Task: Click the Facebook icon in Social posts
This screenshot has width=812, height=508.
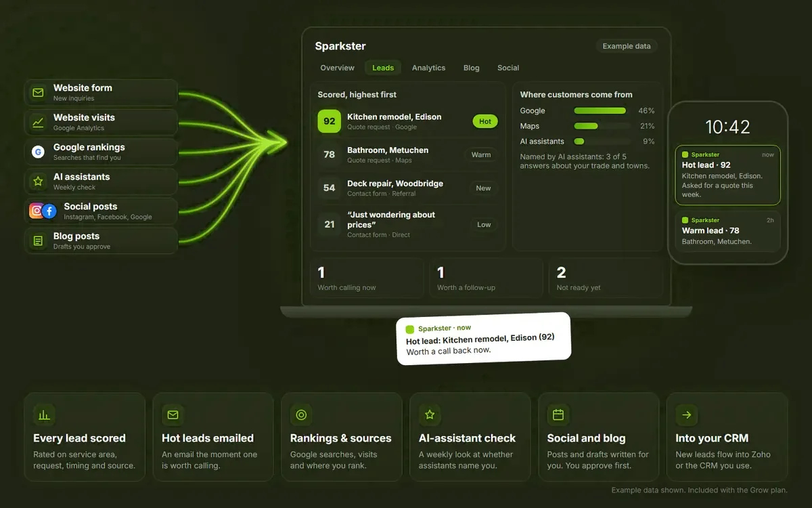Action: click(x=49, y=211)
